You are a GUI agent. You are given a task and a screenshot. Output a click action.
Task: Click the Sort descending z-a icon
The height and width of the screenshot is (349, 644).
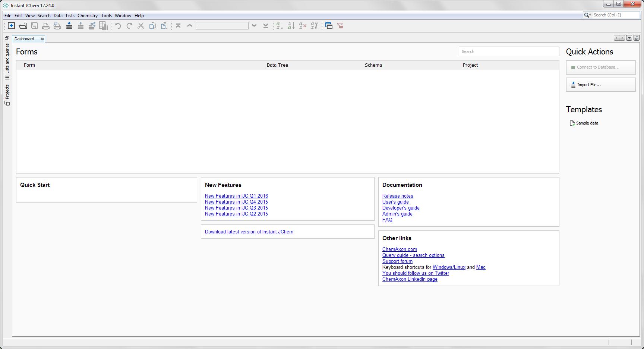(x=291, y=26)
